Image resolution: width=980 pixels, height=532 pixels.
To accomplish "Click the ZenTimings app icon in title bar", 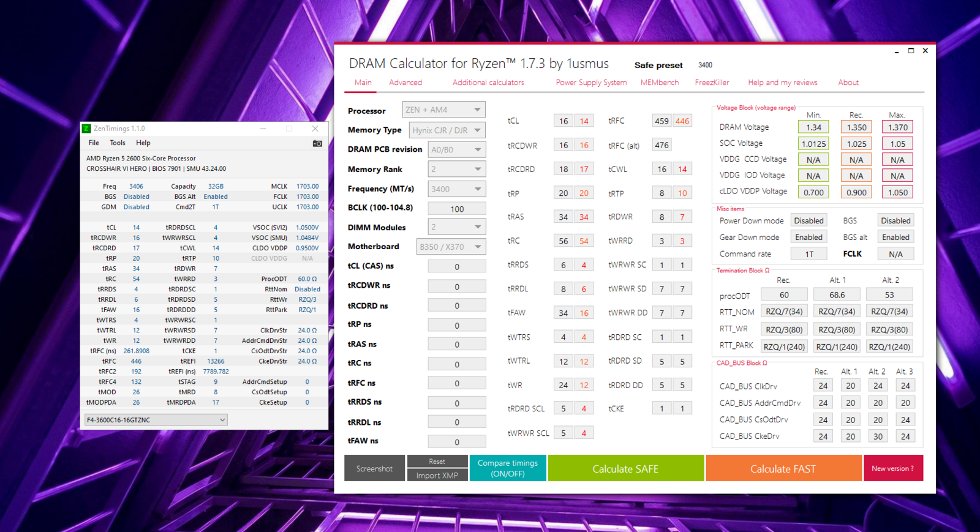I will pos(86,129).
